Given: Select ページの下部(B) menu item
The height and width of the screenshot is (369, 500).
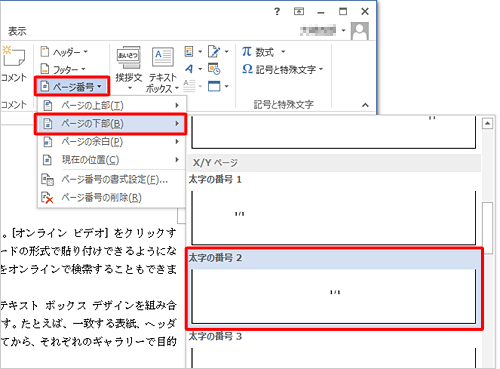Looking at the screenshot, I should [x=111, y=124].
